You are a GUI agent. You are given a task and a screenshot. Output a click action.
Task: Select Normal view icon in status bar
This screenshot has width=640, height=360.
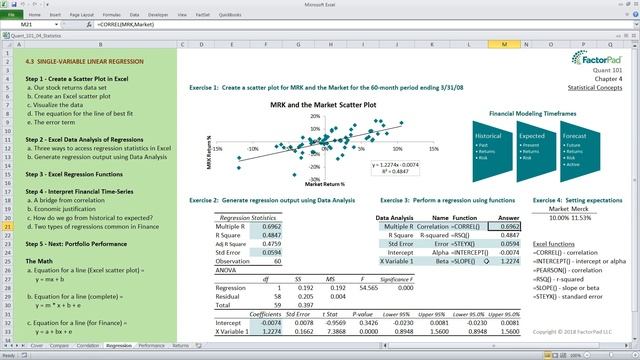[547, 356]
